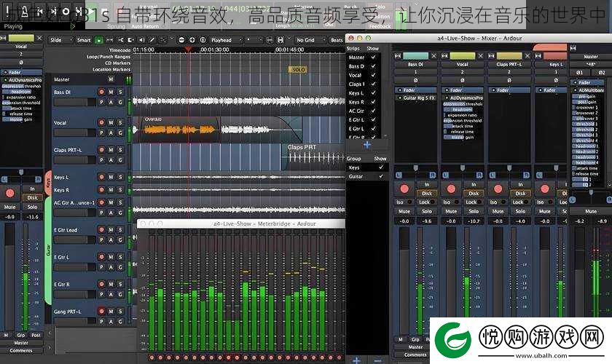Viewport: 612px width, 364px height.
Task: Mute the Master editor track (M)
Action: (111, 79)
